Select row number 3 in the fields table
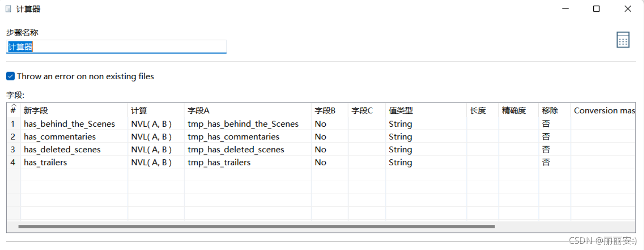The image size is (644, 250). point(13,149)
